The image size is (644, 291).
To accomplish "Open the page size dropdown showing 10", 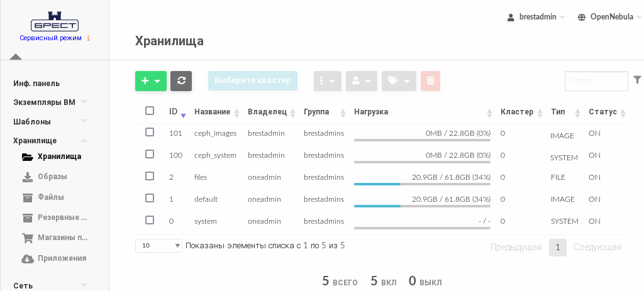I will click(x=158, y=246).
